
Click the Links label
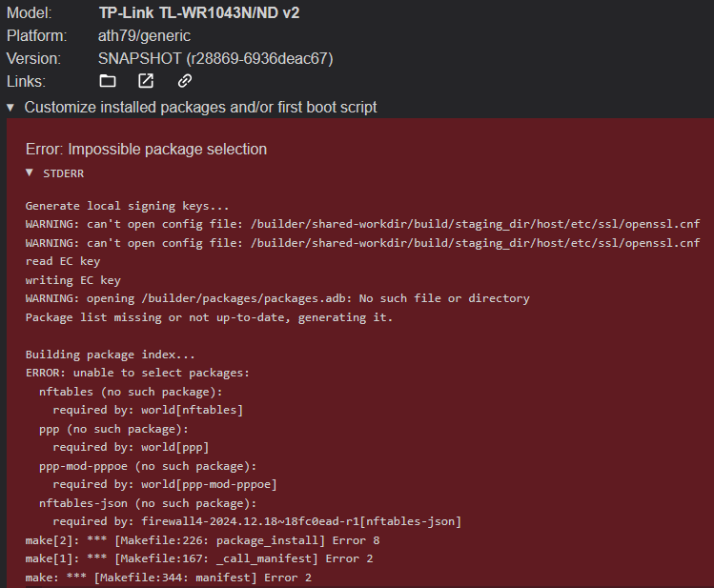26,81
